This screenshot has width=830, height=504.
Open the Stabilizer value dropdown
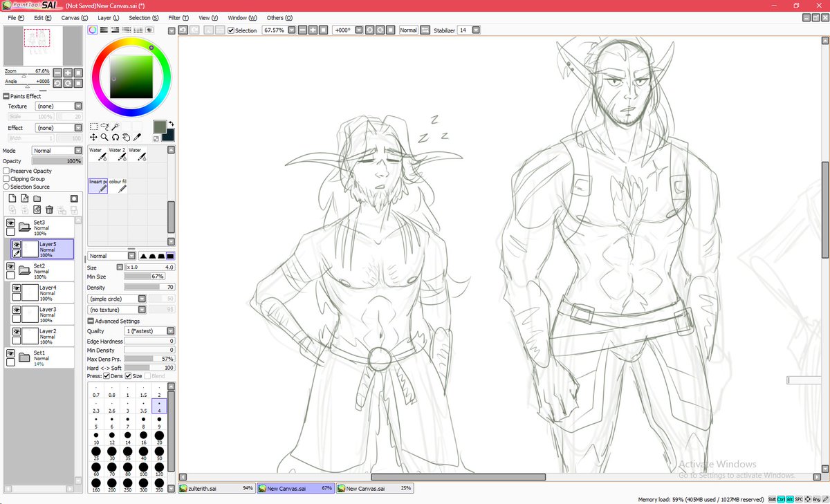pyautogui.click(x=477, y=30)
